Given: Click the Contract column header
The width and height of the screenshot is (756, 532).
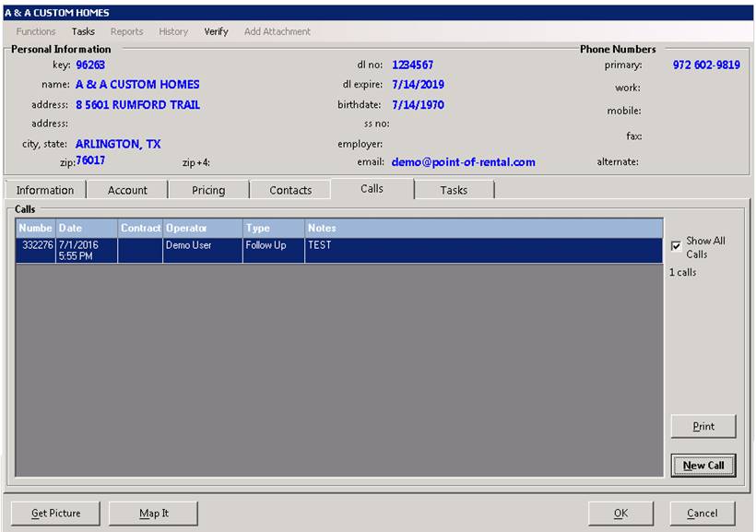Looking at the screenshot, I should (140, 228).
